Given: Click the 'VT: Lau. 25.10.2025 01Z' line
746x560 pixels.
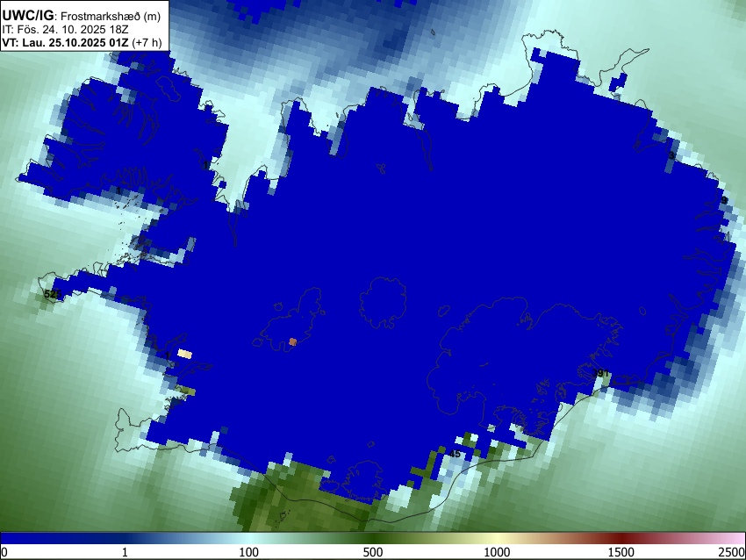Looking at the screenshot, I should tap(65, 42).
